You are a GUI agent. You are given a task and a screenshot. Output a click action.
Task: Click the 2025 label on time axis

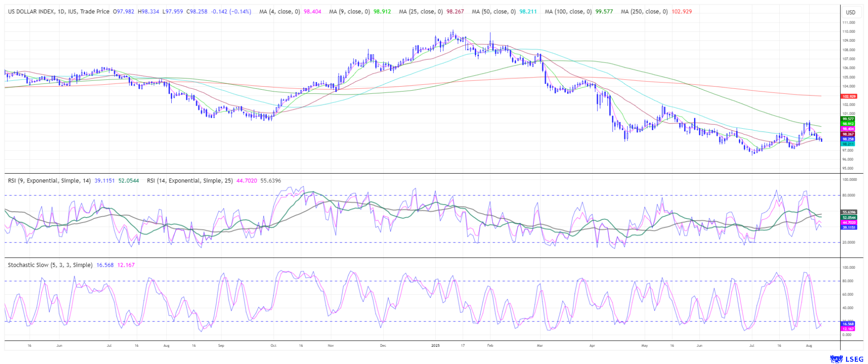pyautogui.click(x=435, y=345)
